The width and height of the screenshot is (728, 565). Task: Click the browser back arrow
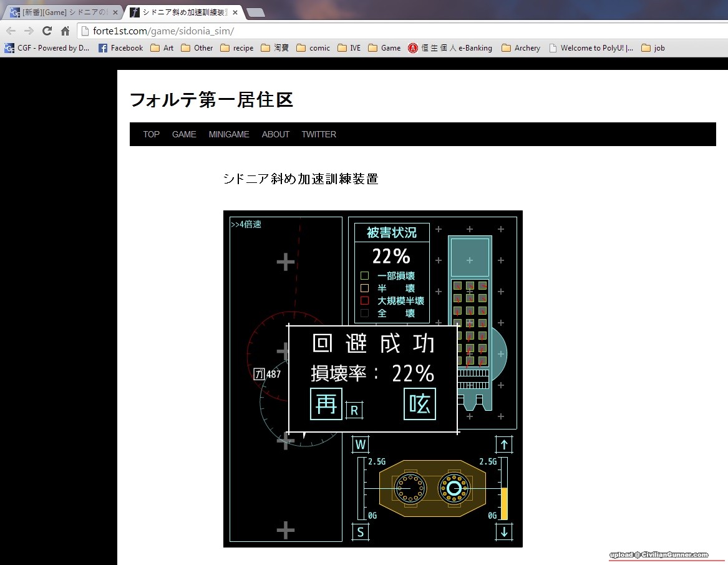point(11,31)
